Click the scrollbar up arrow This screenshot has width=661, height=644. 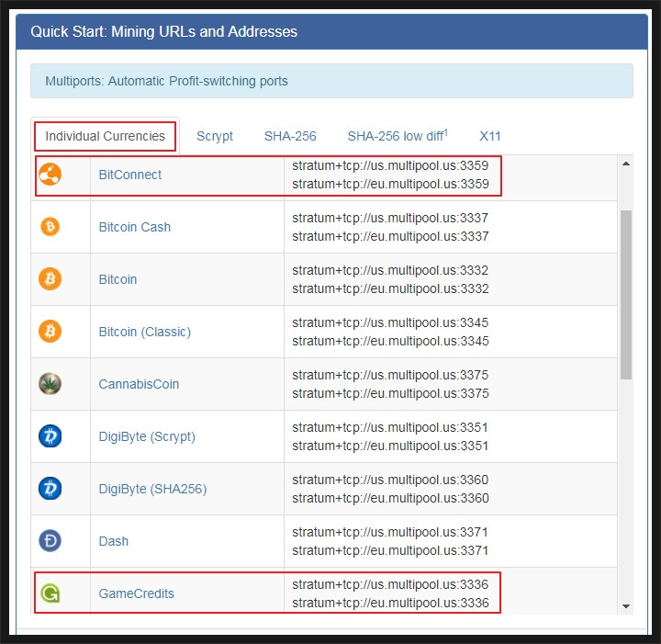[x=626, y=164]
